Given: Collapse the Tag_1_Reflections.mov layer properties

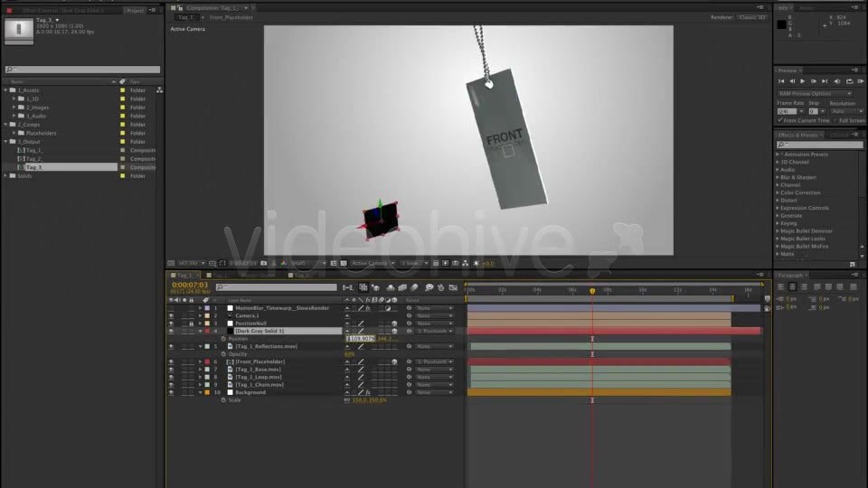Looking at the screenshot, I should [x=201, y=346].
